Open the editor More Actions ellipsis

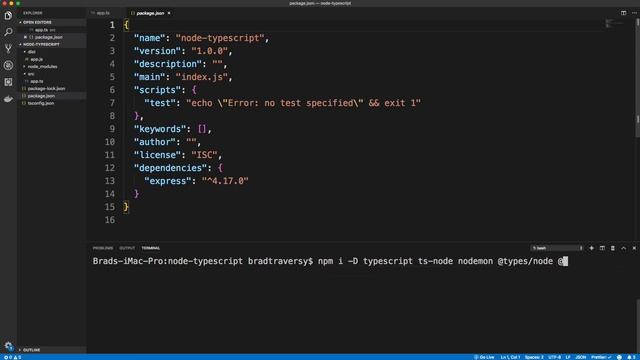(634, 13)
